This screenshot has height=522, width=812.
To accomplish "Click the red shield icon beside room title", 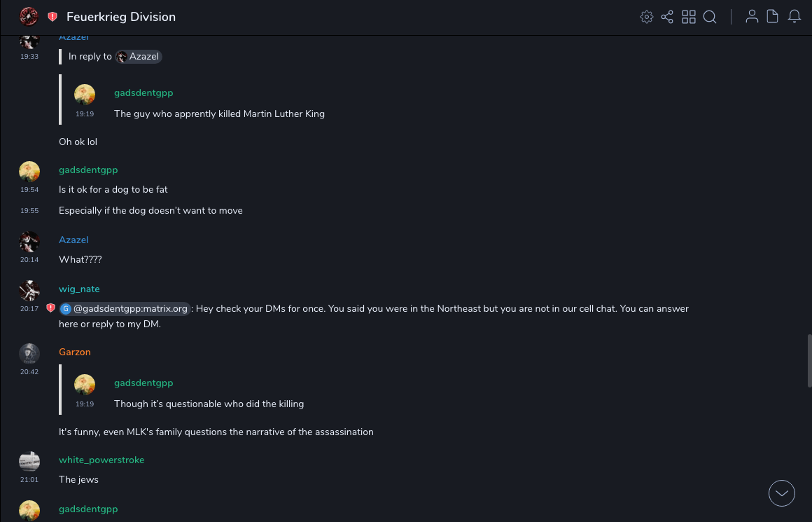I will tap(52, 17).
